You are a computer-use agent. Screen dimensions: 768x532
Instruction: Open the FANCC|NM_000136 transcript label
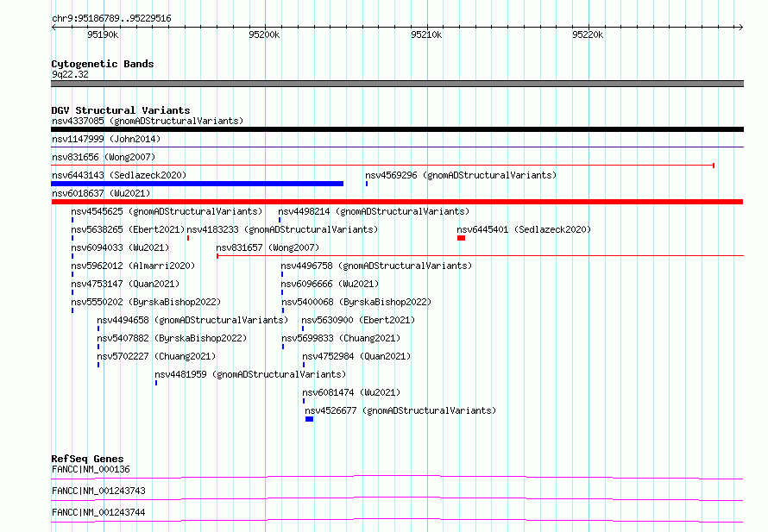(x=91, y=469)
